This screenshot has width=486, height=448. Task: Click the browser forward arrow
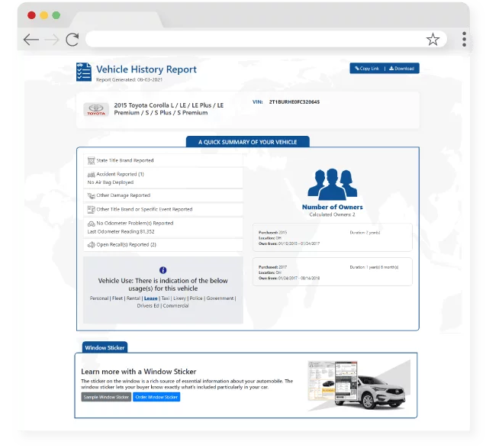tap(51, 40)
